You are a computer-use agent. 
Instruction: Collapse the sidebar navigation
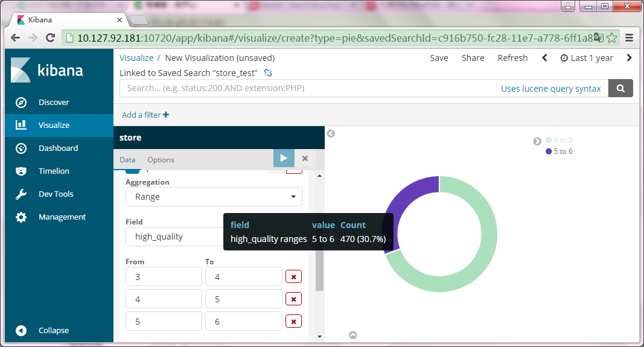click(53, 330)
